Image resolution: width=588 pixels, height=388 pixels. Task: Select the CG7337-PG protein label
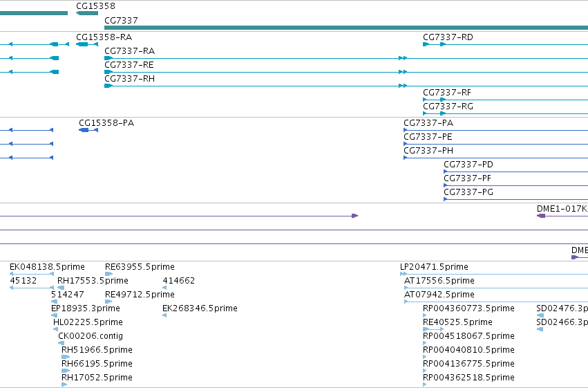point(468,192)
